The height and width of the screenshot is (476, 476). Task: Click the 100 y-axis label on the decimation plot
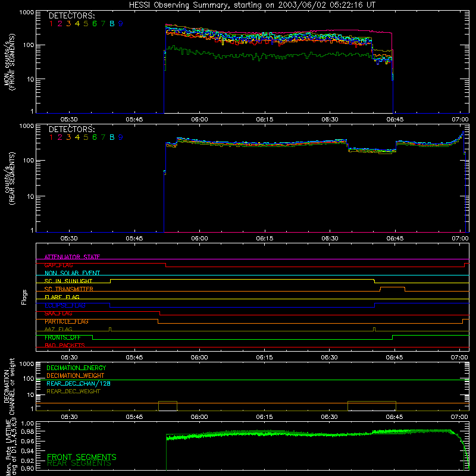[x=29, y=378]
